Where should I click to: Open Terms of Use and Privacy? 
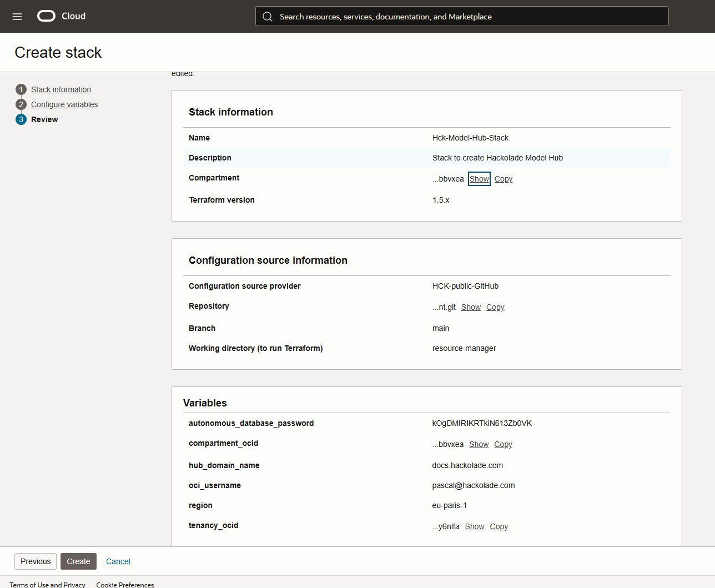click(47, 585)
